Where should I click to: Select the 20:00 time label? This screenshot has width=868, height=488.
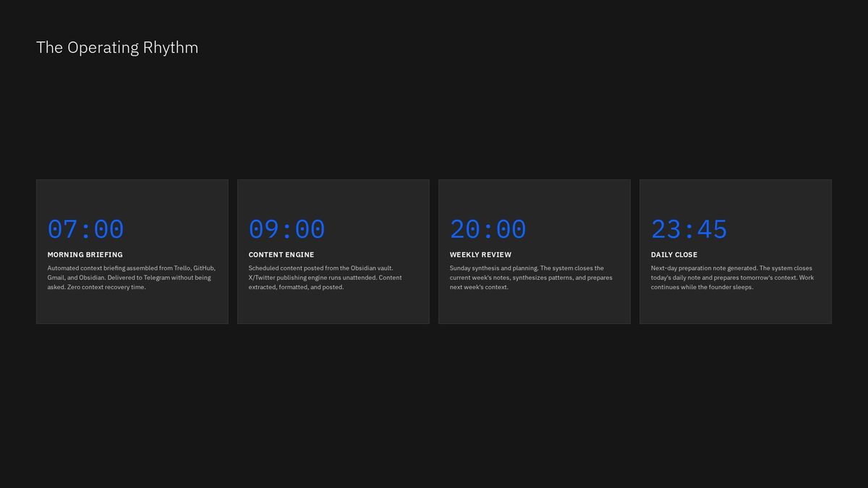coord(488,229)
